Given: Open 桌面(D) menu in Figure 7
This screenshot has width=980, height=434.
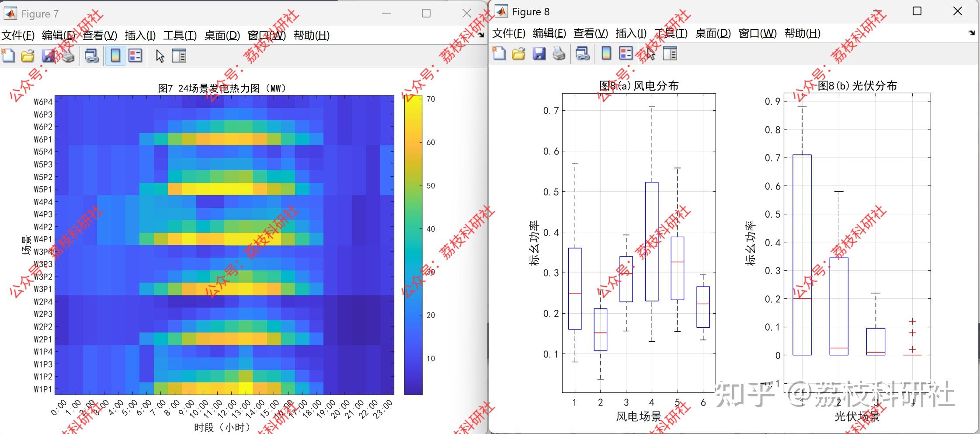Looking at the screenshot, I should [222, 35].
